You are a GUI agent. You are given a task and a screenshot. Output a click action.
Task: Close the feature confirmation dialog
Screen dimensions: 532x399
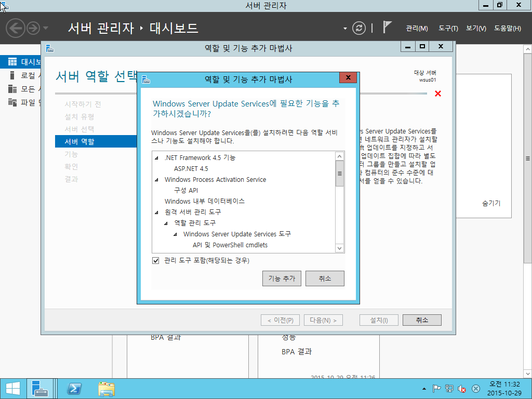pyautogui.click(x=348, y=78)
